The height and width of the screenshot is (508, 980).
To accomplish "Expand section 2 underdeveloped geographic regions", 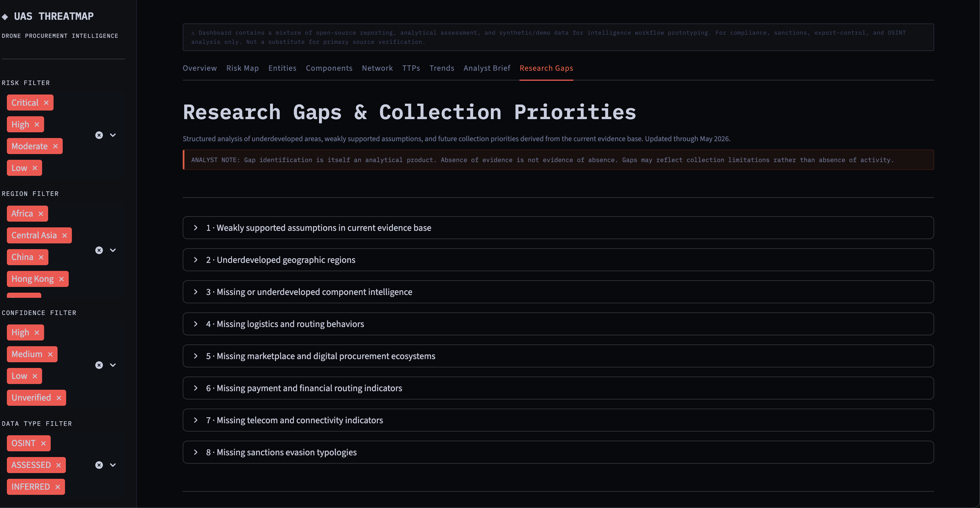I will 558,260.
